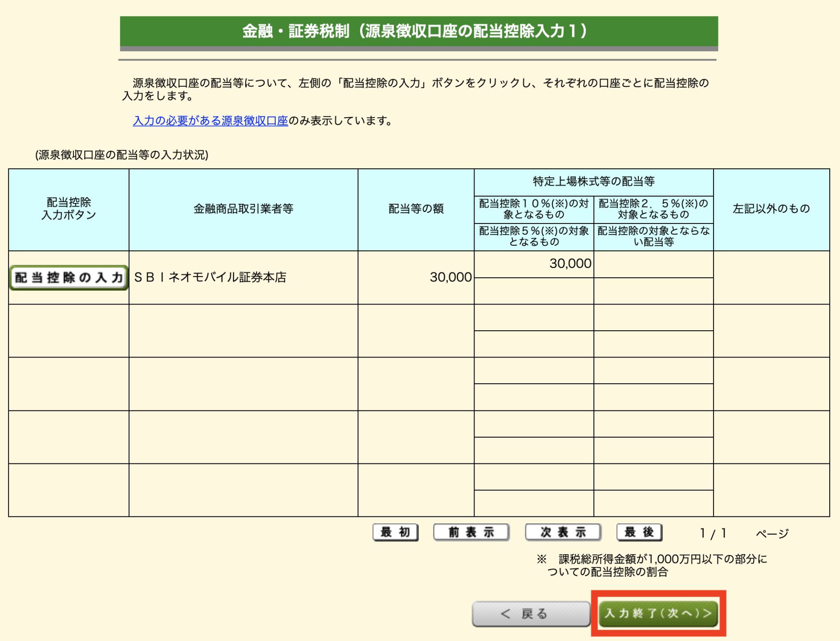The height and width of the screenshot is (641, 840).
Task: Click the 金融商品取引業者等 column header
Action: (x=243, y=208)
